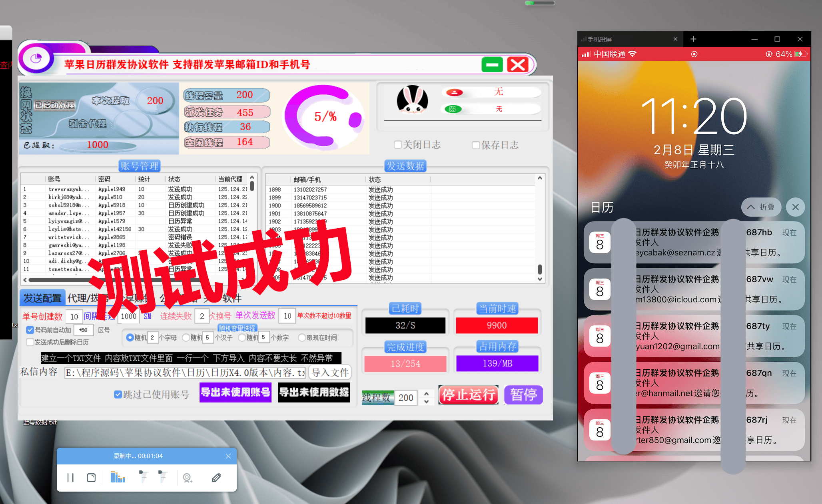Viewport: 822px width, 504px height.
Task: Tap calendar icon on 687hb notification
Action: click(x=600, y=242)
